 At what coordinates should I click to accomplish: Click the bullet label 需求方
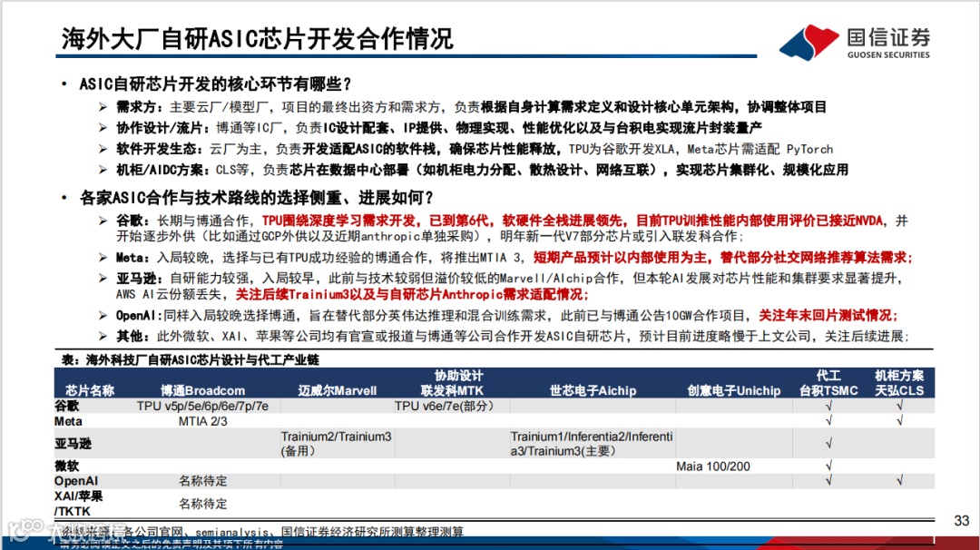139,107
